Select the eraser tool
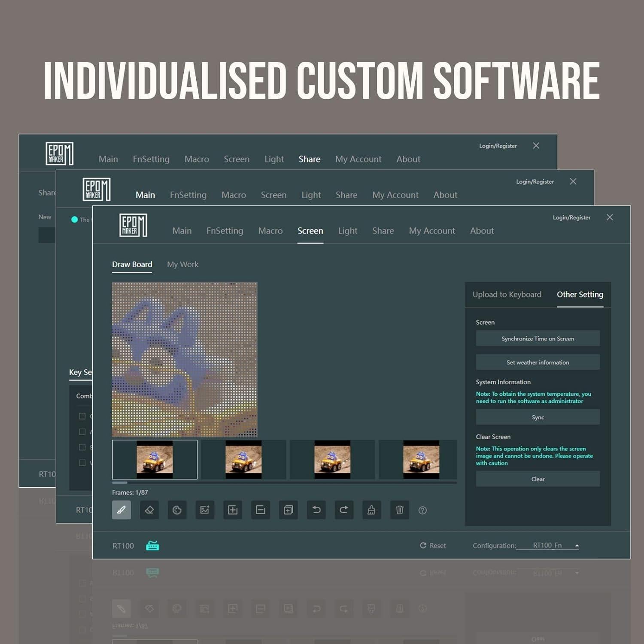Screen dimensions: 644x644 (149, 510)
